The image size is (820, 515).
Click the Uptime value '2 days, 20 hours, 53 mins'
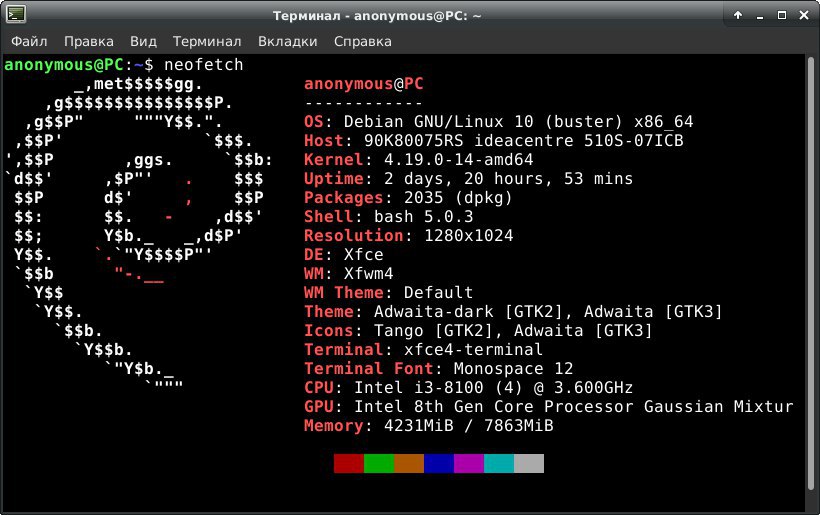(x=508, y=179)
